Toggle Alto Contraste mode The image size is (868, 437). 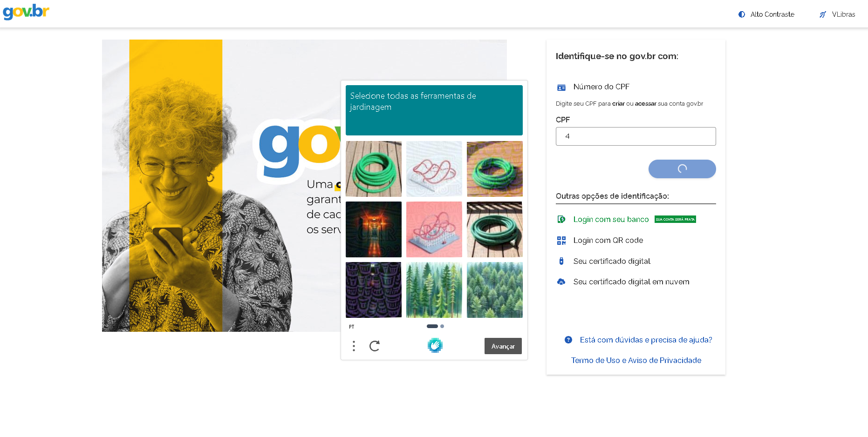point(766,14)
